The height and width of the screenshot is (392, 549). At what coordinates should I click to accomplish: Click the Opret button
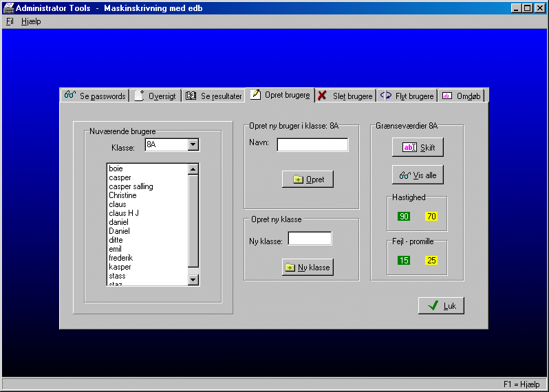tap(308, 179)
